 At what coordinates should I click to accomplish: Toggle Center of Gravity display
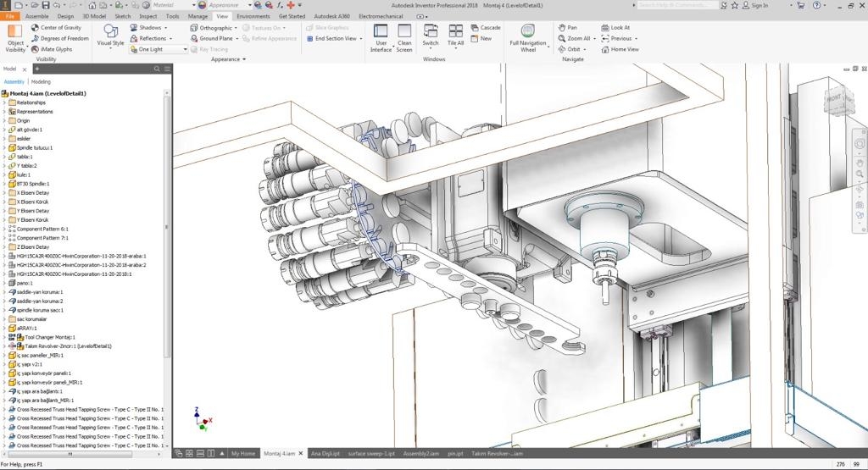tap(56, 27)
